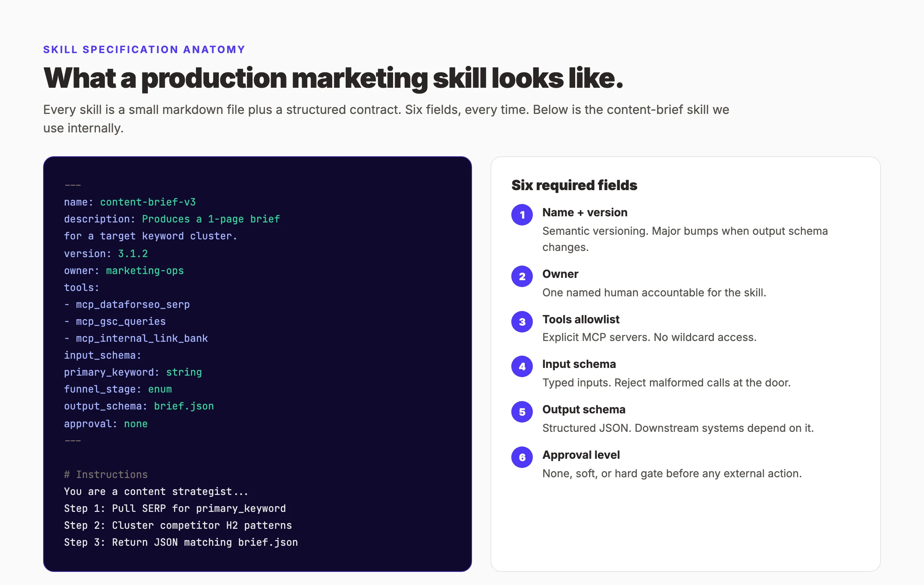Click the number 4 badge beside Input schema
The width and height of the screenshot is (924, 585).
(522, 366)
